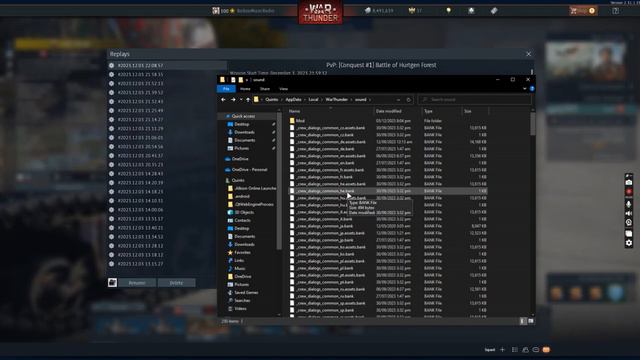
Task: Click Delete button in Replays window
Action: 176,283
